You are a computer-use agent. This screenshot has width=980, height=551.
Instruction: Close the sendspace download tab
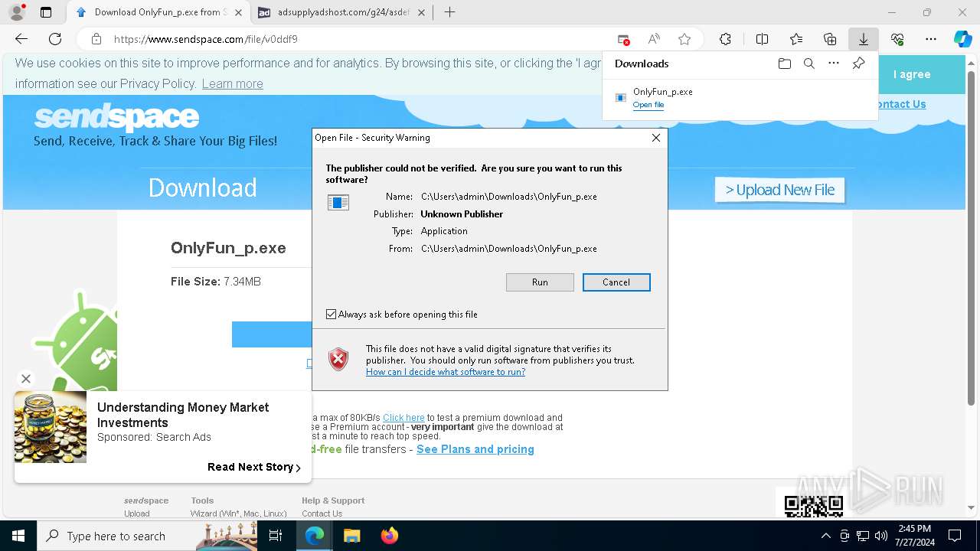[239, 12]
